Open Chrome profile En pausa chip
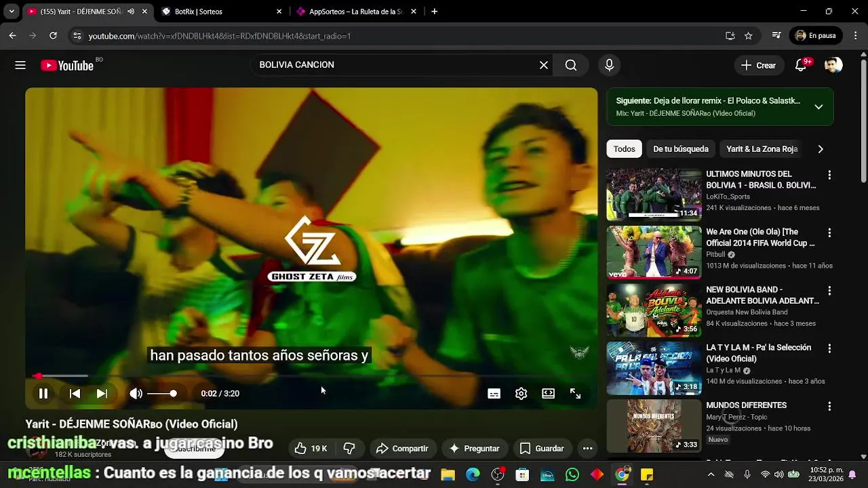The image size is (868, 488). pyautogui.click(x=815, y=35)
